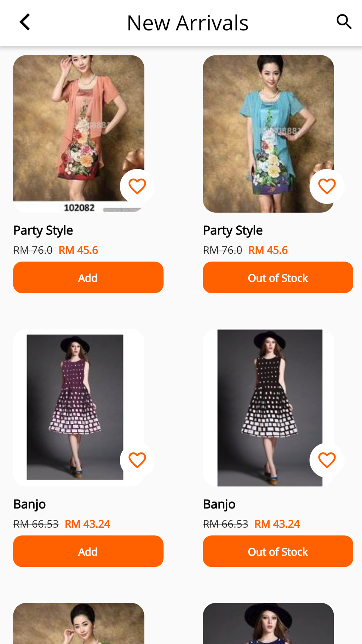Open the Party Style title of first product
The image size is (362, 644).
tap(43, 230)
